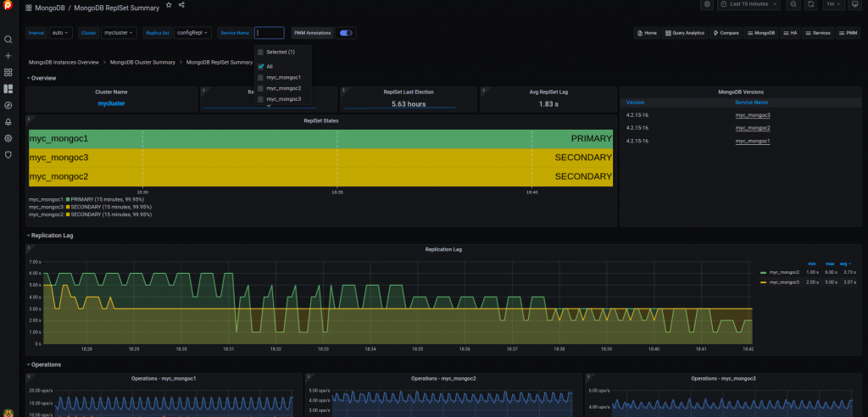Check the myc_mongoc1 service option

pyautogui.click(x=261, y=77)
